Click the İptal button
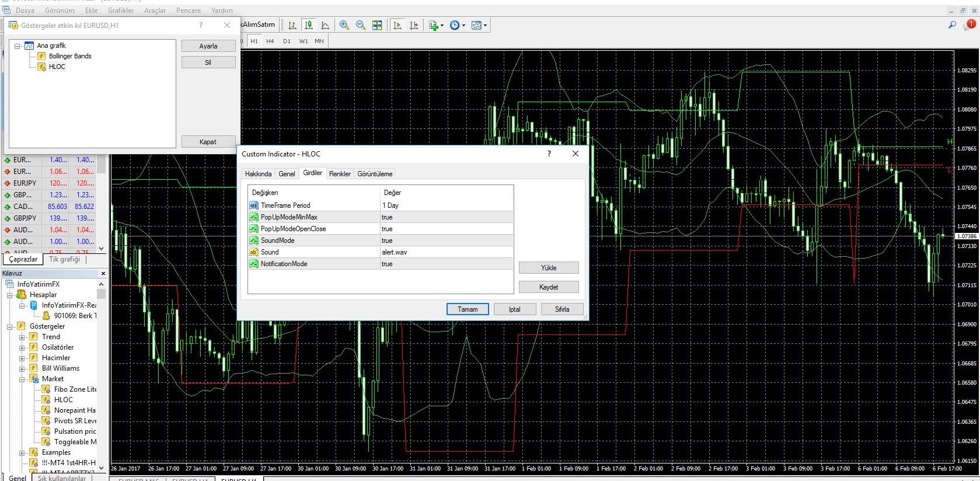Screen dimensions: 980x481 click(515, 309)
